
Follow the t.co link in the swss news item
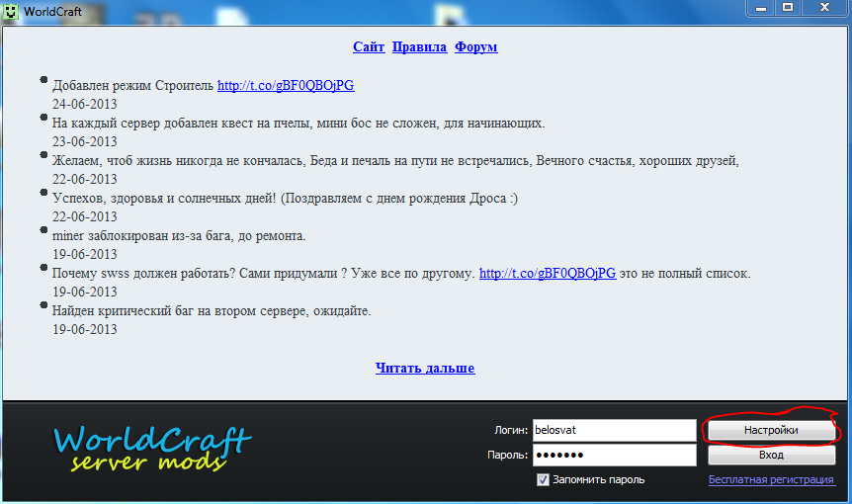pos(548,273)
